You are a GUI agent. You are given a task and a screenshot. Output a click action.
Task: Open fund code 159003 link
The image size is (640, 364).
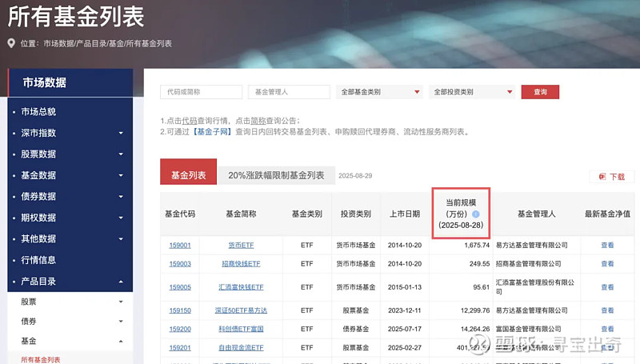click(180, 264)
